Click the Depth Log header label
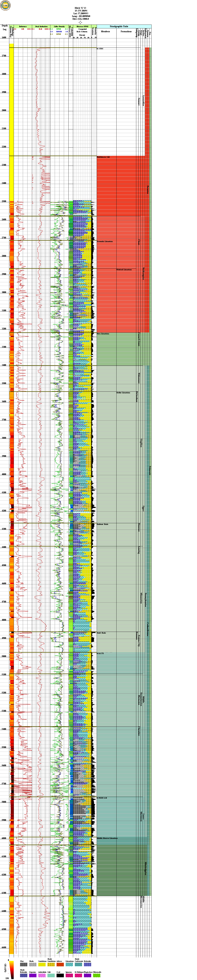Screen dimensions: 197x980 [x=5, y=27]
